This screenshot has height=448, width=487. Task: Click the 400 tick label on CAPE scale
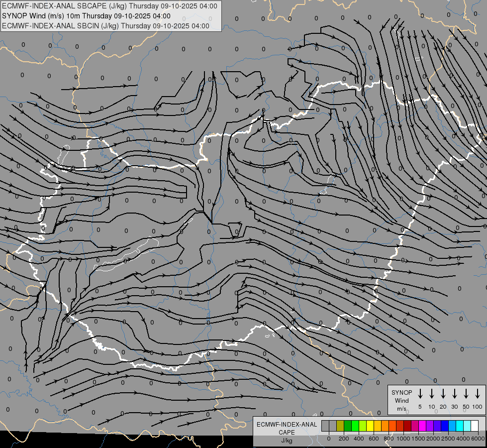359,439
